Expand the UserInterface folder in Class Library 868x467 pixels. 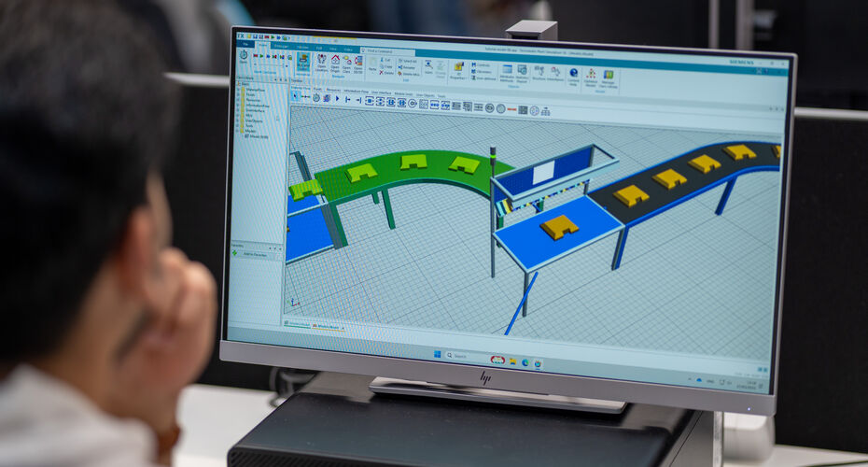pos(238,111)
